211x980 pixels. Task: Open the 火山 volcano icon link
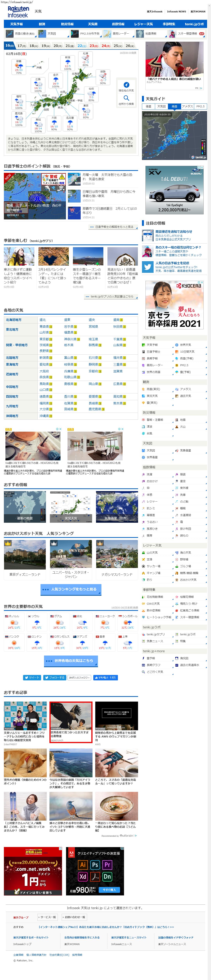pos(177,426)
